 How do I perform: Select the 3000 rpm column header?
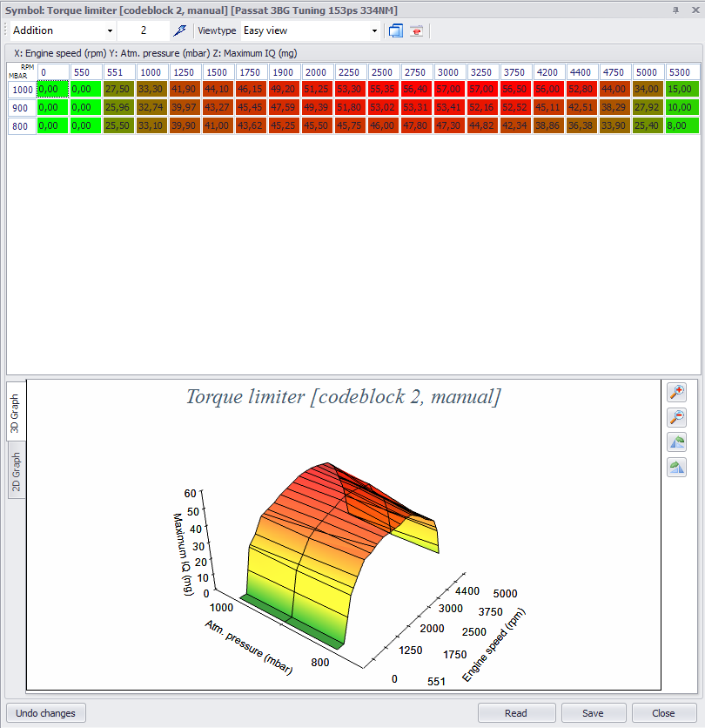[x=450, y=72]
